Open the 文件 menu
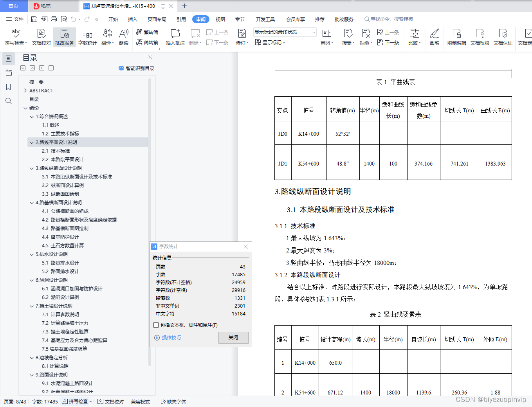This screenshot has height=407, width=532. point(15,19)
